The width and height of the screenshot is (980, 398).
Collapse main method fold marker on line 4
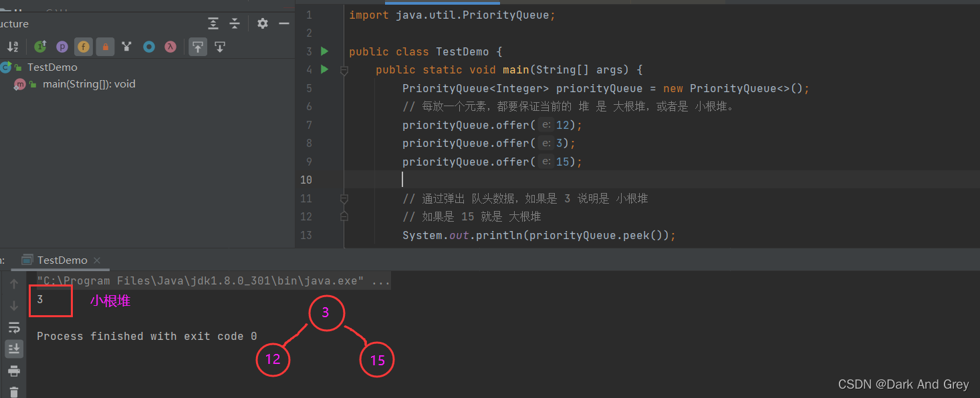point(344,70)
